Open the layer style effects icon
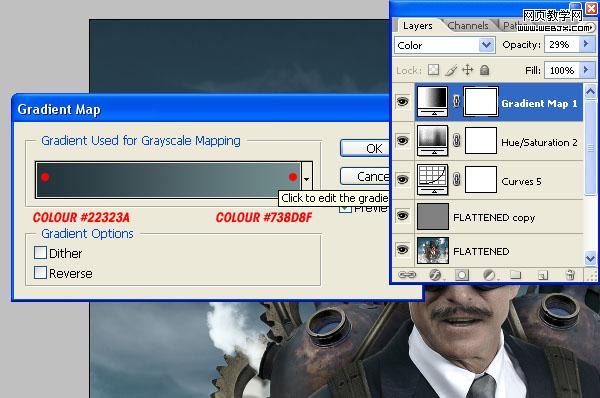 point(435,275)
